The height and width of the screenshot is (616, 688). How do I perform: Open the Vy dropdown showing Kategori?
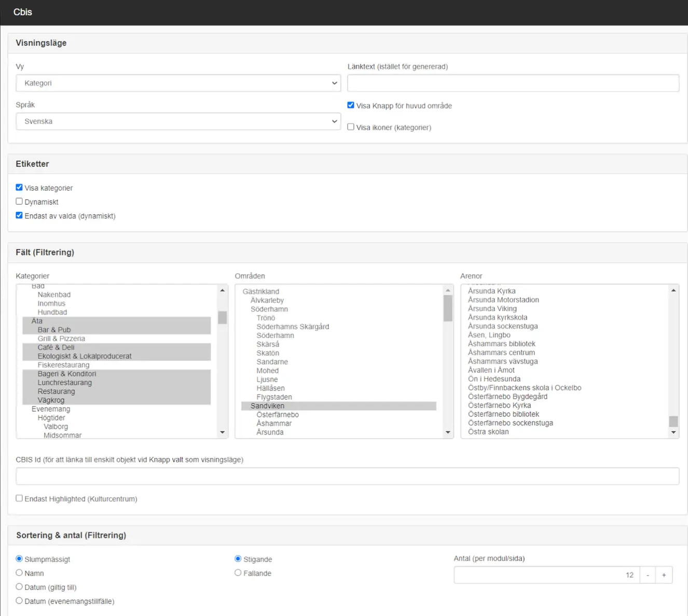click(x=177, y=83)
